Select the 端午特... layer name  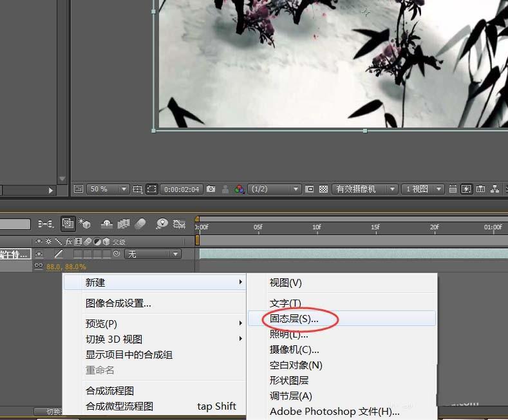pyautogui.click(x=15, y=254)
